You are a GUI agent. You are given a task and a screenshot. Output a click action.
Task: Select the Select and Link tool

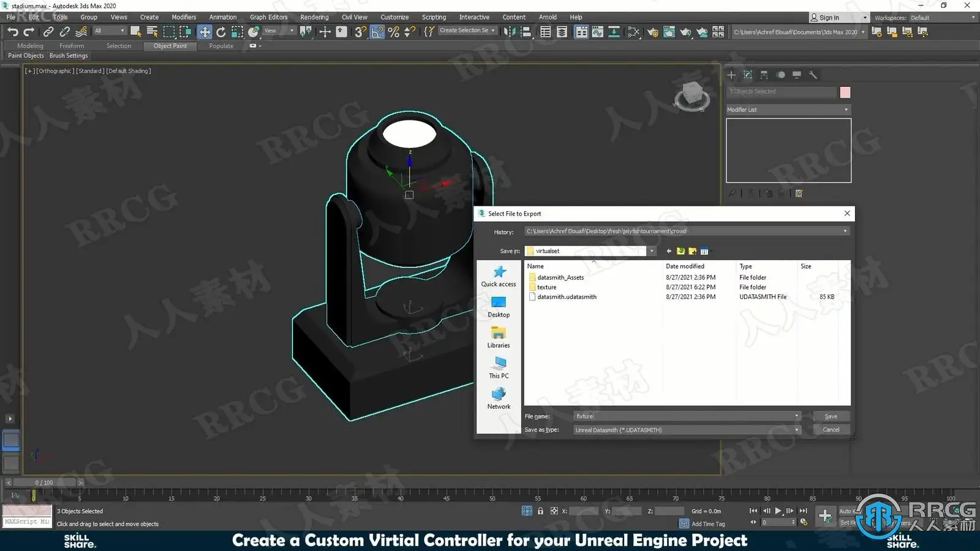pyautogui.click(x=48, y=32)
